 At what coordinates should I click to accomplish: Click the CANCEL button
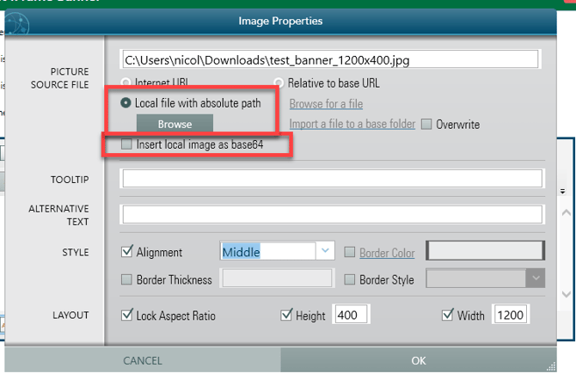[x=142, y=360]
